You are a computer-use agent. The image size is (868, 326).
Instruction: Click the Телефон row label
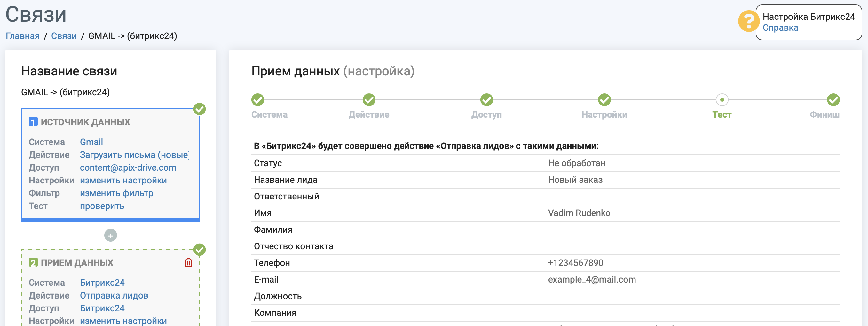272,263
